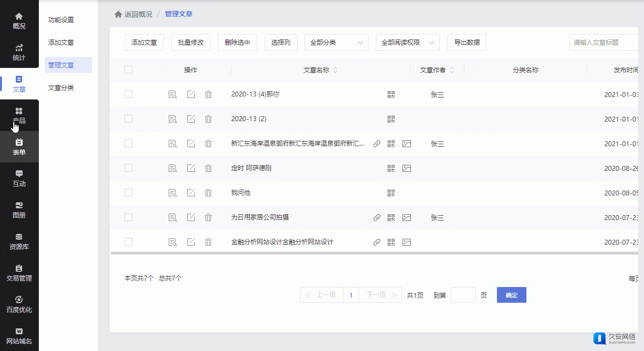Image resolution: width=644 pixels, height=351 pixels.
Task: Check the 金融分析网站设计 row
Action: 128,242
